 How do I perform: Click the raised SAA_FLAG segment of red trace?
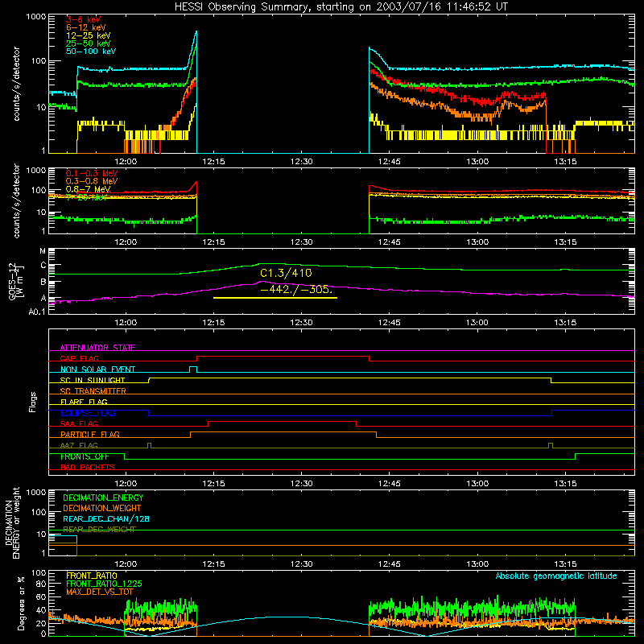tap(283, 421)
